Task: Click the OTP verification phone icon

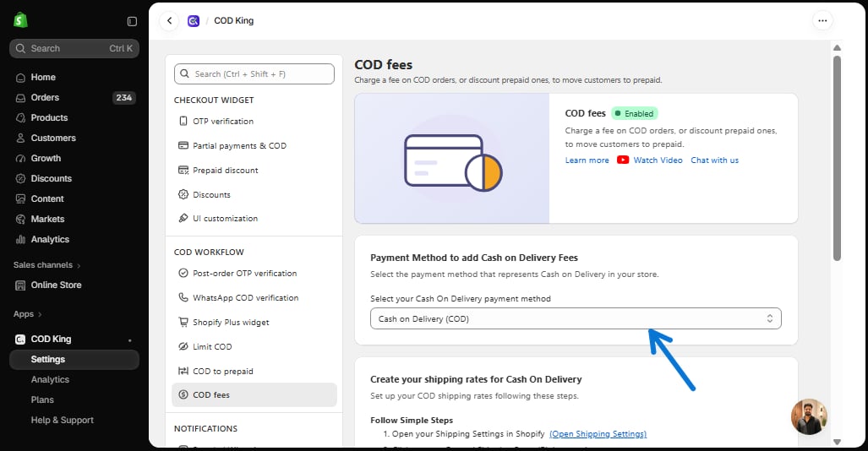Action: [x=183, y=121]
